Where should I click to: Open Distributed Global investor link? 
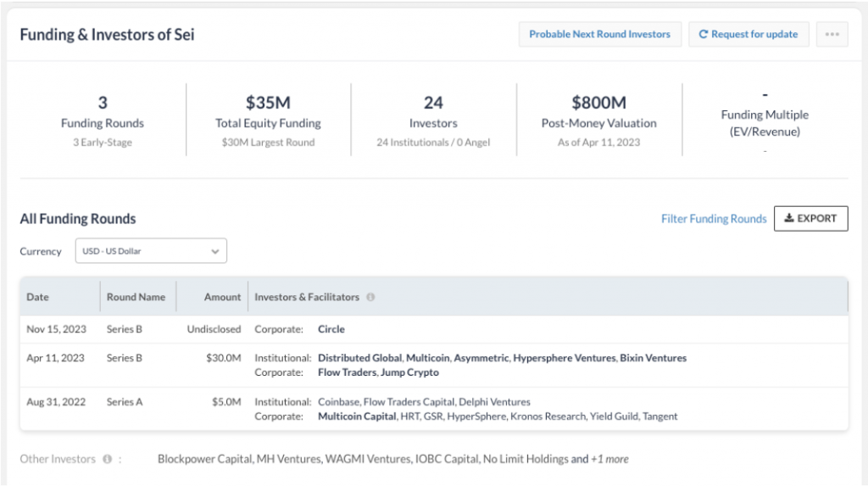(x=359, y=358)
